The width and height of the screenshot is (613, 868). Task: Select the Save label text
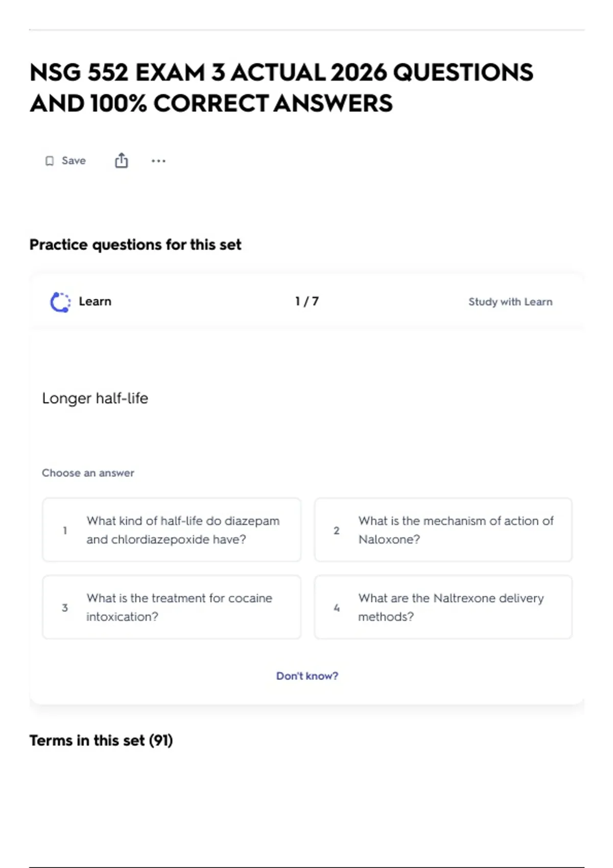[74, 160]
